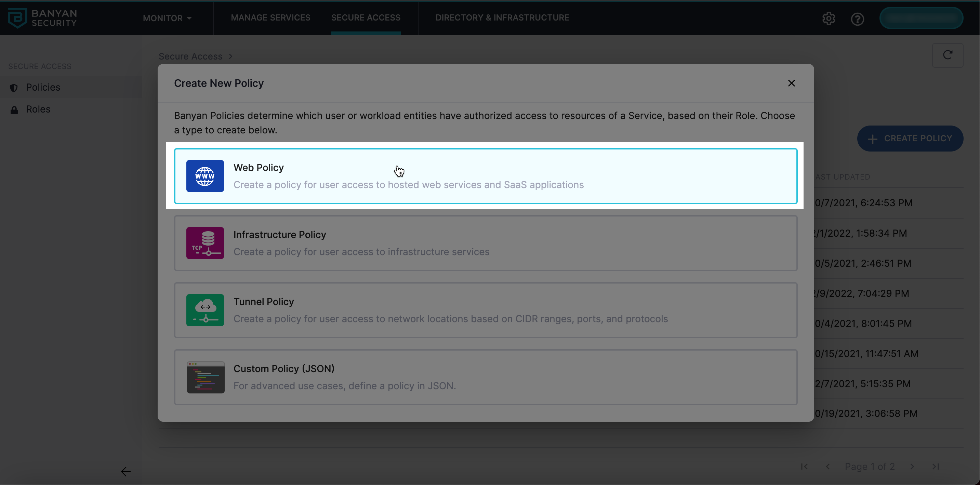Switch to Directory & Infrastructure tab
Screen dimensions: 980x485
pos(502,17)
